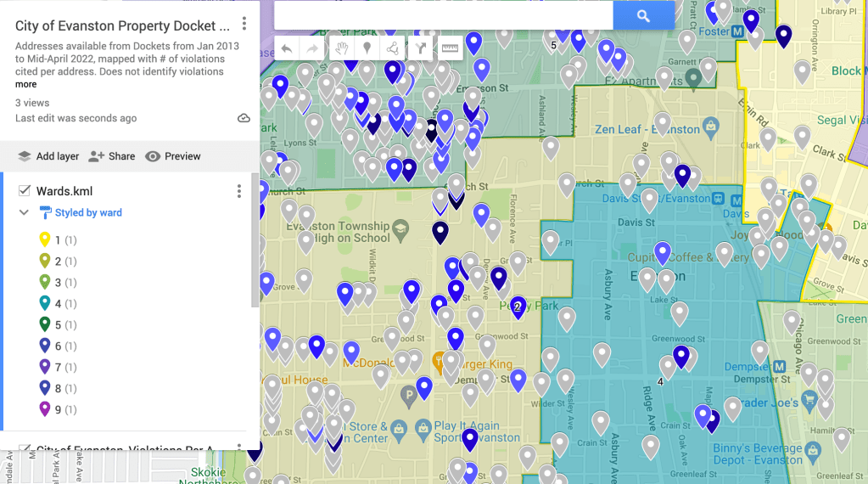The width and height of the screenshot is (868, 484).
Task: Toggle the Violations Per Address layer checkbox
Action: coord(24,449)
